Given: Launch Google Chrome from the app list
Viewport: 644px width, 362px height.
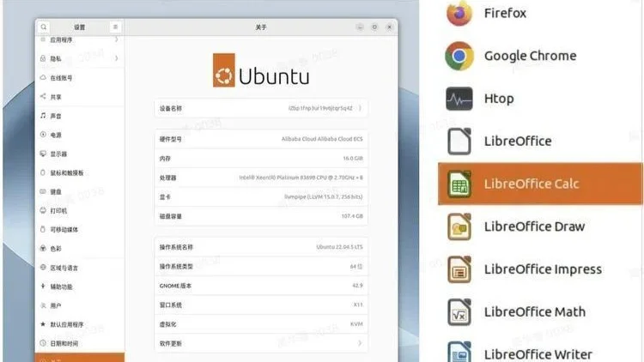Looking at the screenshot, I should pos(459,56).
